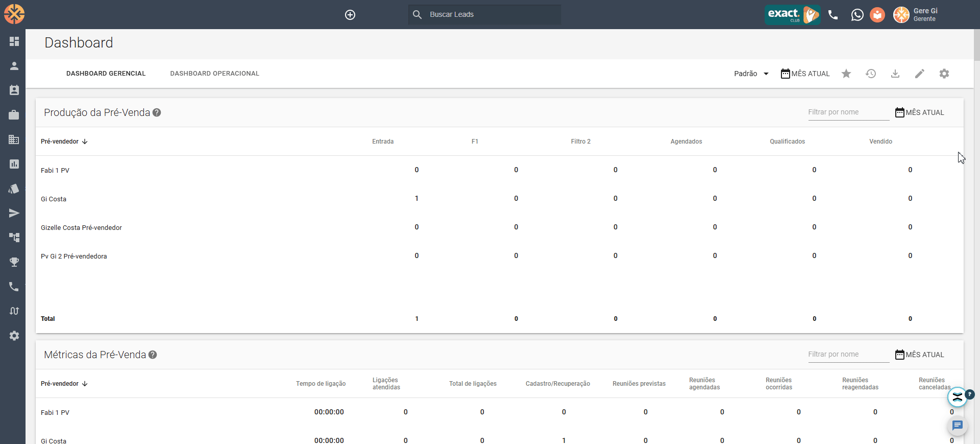Click the Vendido column header
980x444 pixels.
[880, 142]
